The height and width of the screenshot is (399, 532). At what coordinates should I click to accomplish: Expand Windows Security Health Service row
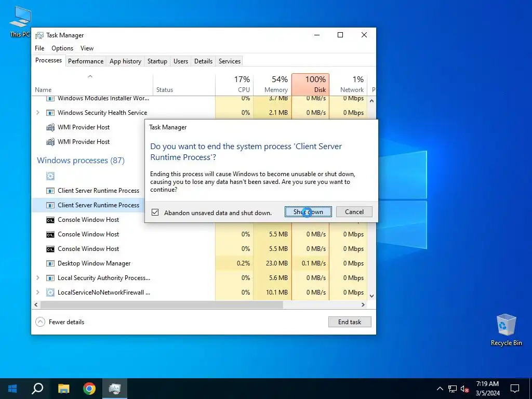(37, 112)
